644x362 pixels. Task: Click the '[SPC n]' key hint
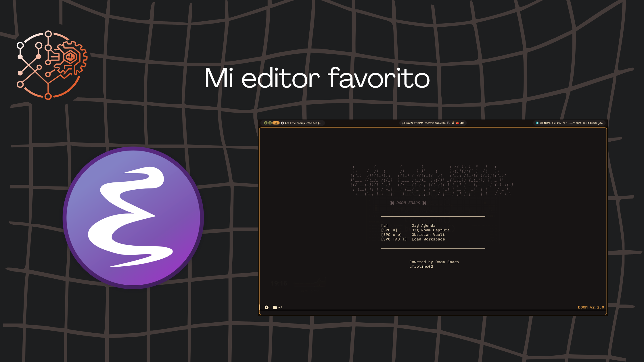(389, 230)
